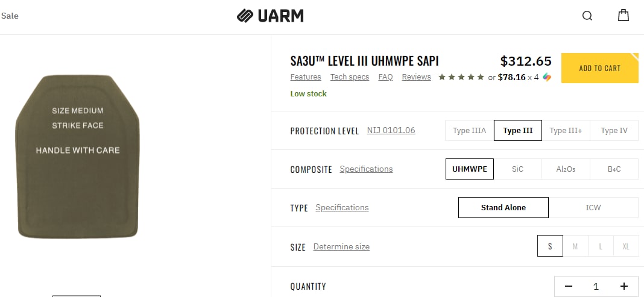
Task: Click the UARM logo
Action: click(270, 16)
